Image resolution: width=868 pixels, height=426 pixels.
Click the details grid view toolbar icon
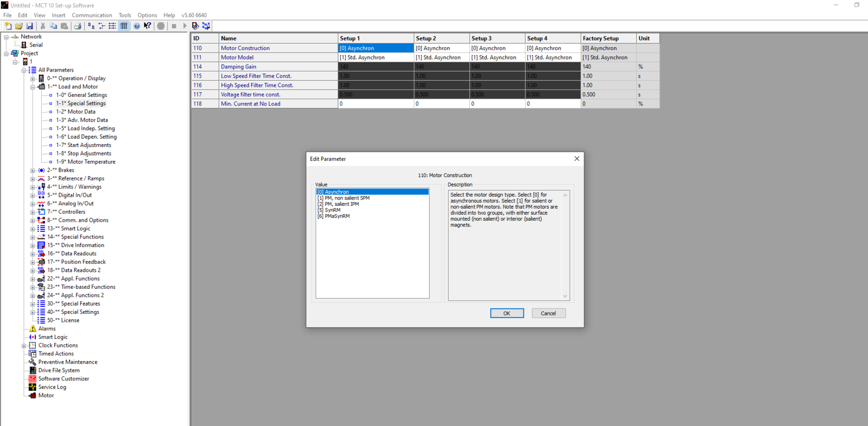(124, 26)
